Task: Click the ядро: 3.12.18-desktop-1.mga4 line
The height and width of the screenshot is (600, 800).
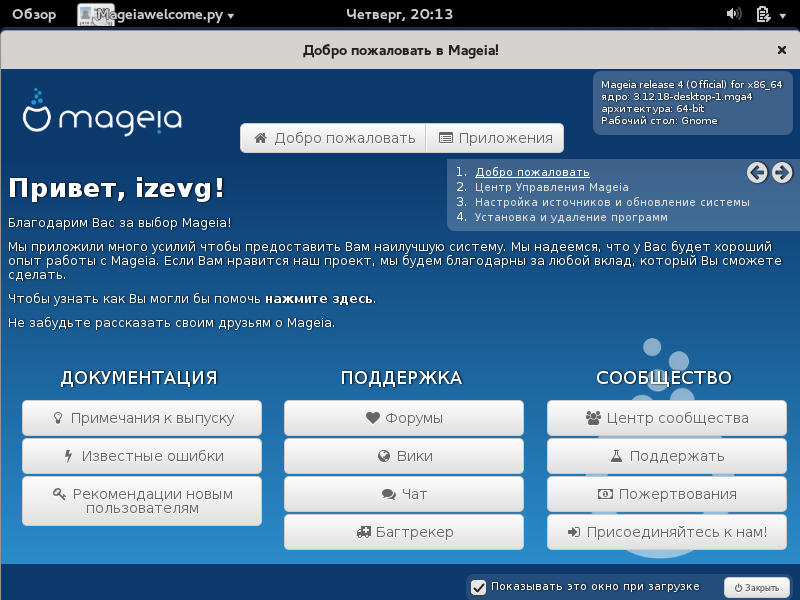Action: (x=677, y=96)
